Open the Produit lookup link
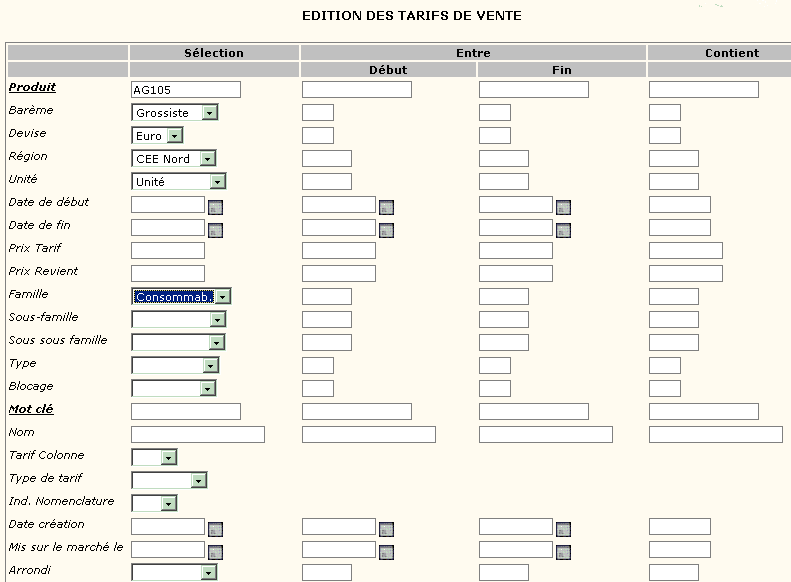 (x=32, y=87)
